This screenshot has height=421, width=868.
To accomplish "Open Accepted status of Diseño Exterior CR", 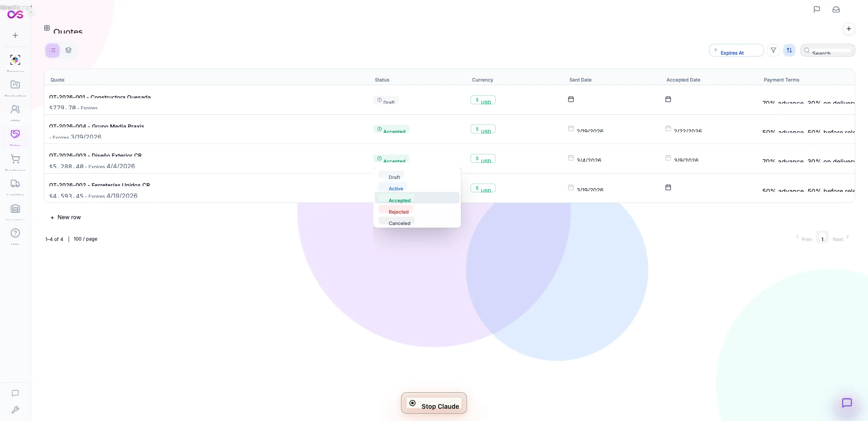I will point(391,159).
